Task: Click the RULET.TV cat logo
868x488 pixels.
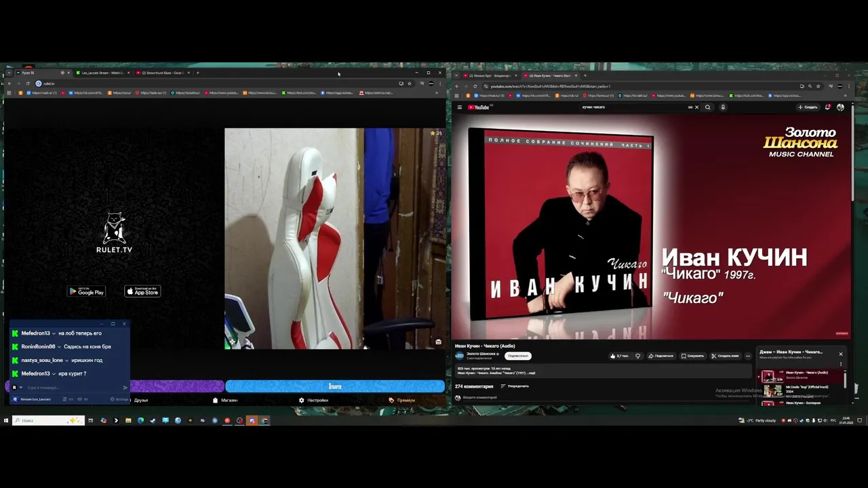Action: tap(114, 232)
